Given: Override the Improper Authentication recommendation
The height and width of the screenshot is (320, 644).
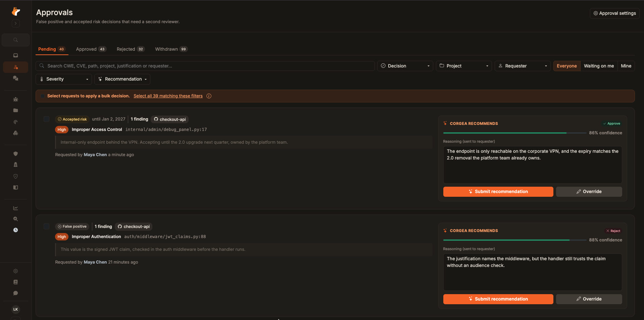Looking at the screenshot, I should coord(589,299).
